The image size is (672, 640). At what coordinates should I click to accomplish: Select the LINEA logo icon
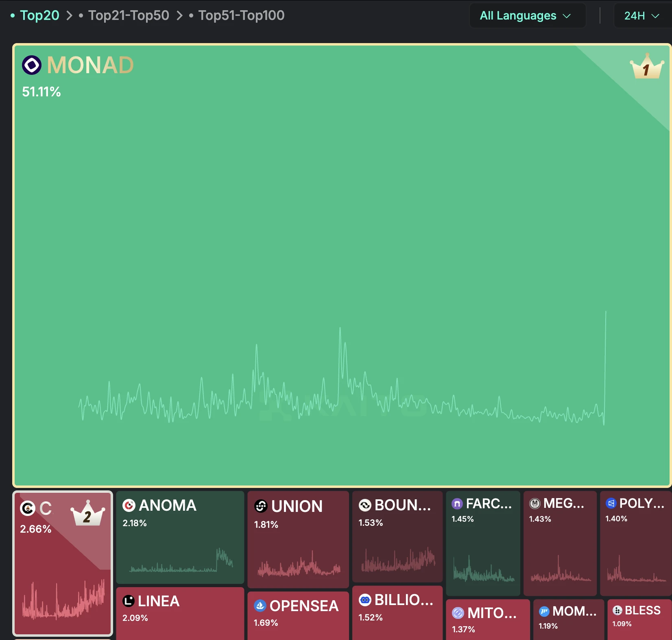click(x=128, y=601)
